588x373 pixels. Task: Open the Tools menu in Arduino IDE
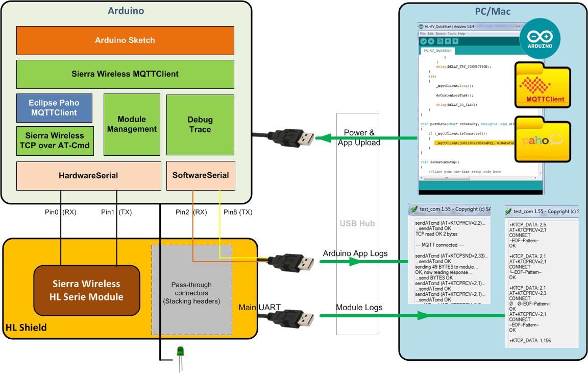click(452, 34)
